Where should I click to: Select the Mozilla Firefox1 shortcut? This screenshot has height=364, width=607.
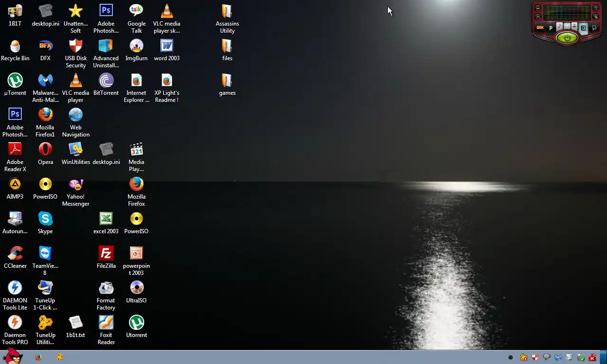coord(46,123)
